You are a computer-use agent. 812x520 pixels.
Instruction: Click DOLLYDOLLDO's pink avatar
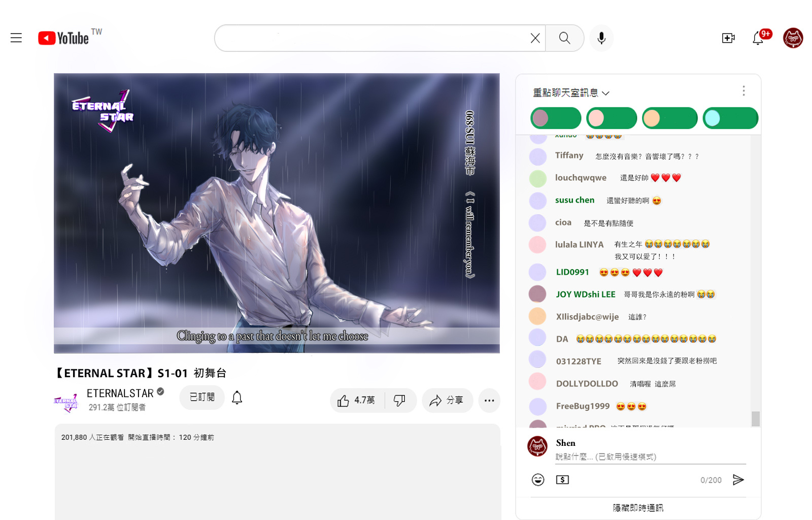[x=538, y=382]
